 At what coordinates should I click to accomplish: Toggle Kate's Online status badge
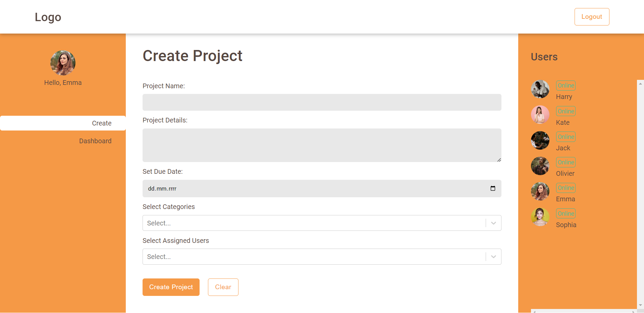click(565, 111)
